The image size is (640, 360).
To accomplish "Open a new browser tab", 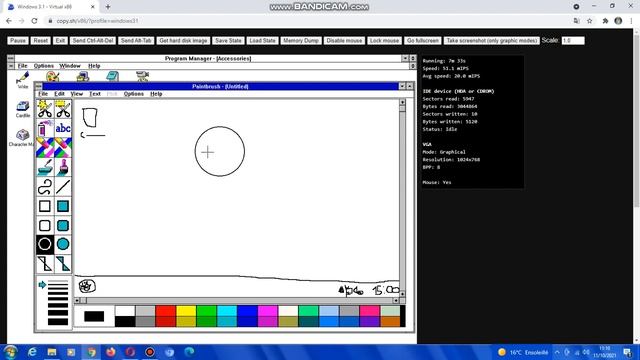I will point(108,7).
